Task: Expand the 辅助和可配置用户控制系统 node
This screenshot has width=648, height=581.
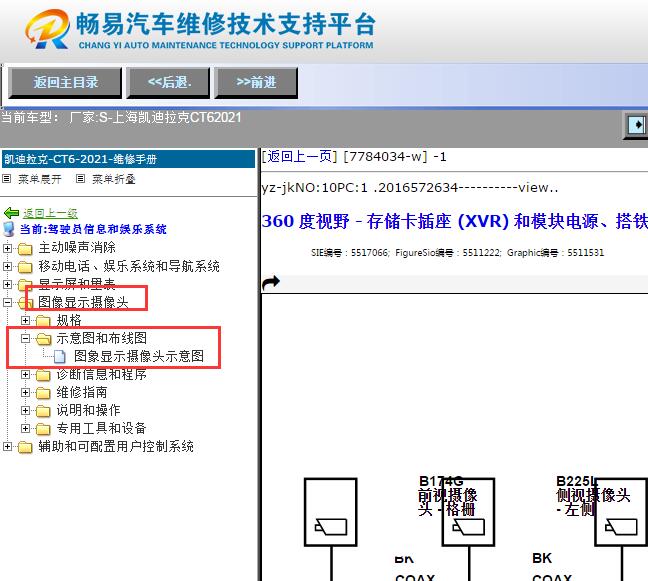Action: 7,446
